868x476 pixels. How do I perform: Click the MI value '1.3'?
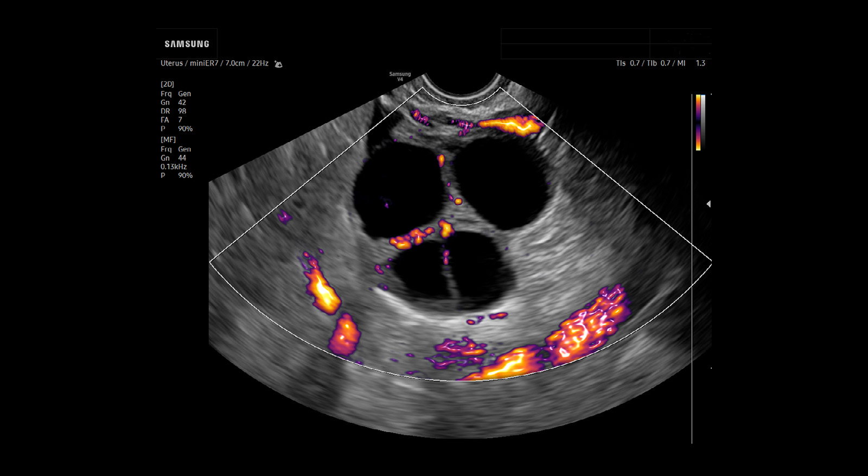point(700,64)
